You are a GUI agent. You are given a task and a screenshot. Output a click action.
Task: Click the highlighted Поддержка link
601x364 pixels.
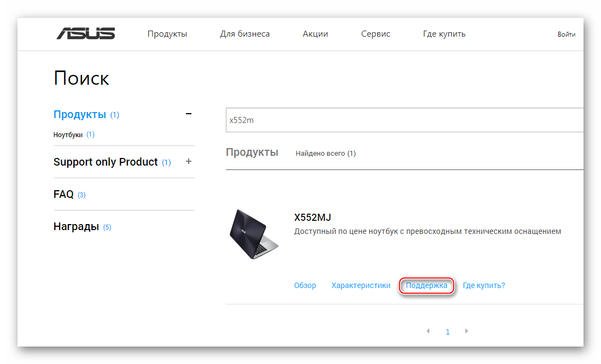coord(427,285)
